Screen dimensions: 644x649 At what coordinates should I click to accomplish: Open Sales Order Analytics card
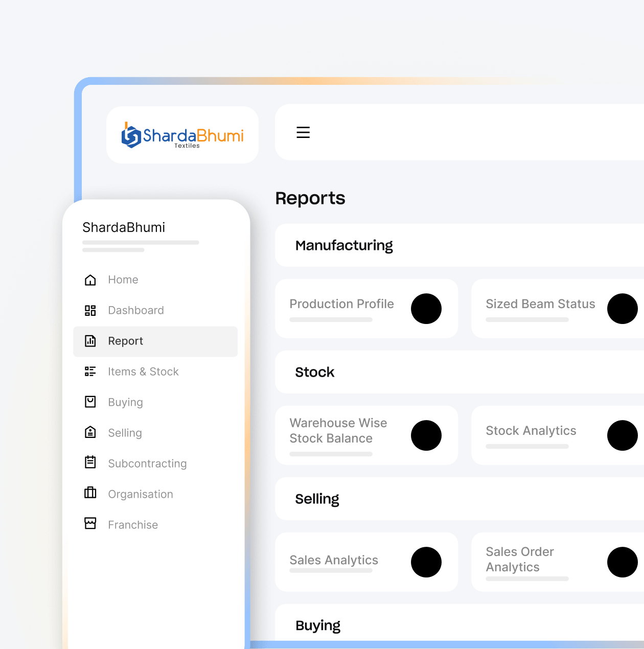[558, 562]
